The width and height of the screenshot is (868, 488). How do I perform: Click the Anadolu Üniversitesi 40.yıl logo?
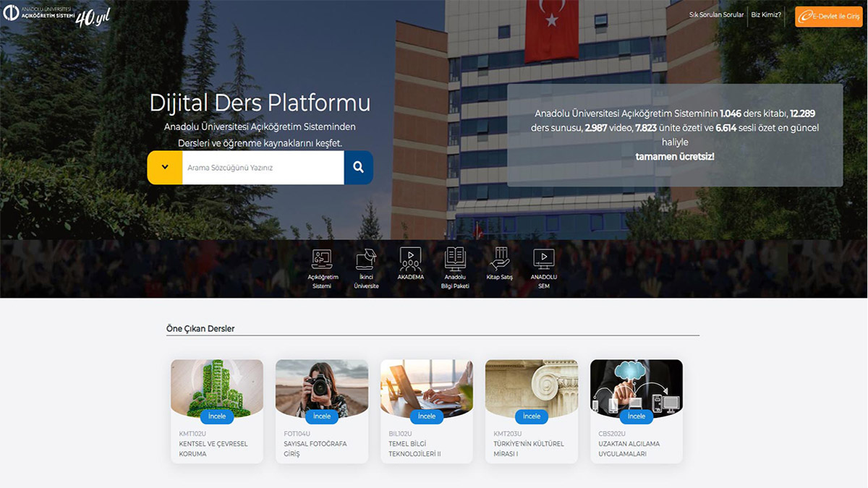click(56, 16)
